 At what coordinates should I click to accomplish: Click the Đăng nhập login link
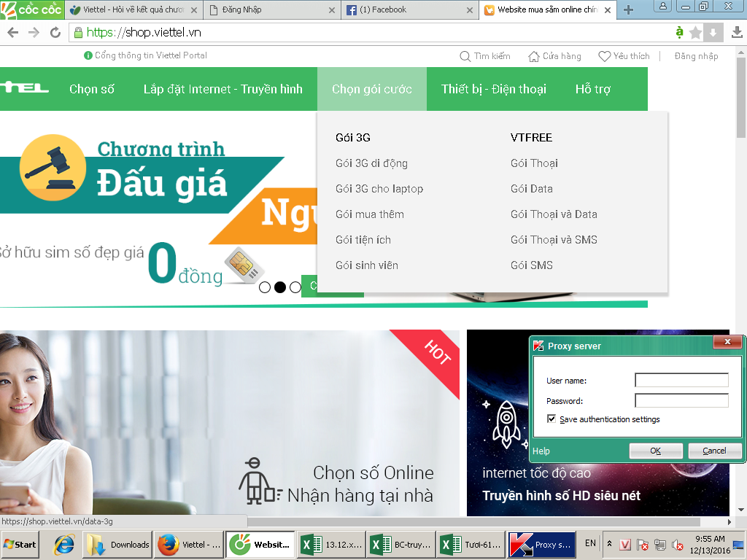point(696,56)
